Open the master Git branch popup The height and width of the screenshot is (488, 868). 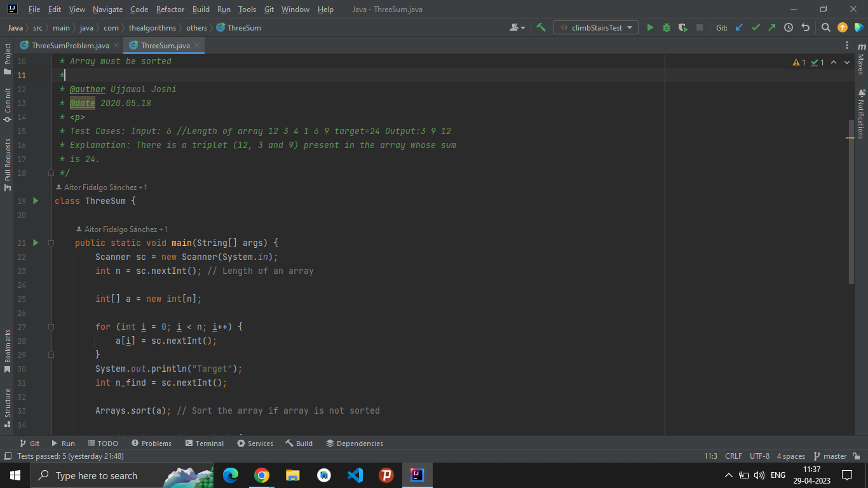pyautogui.click(x=830, y=456)
